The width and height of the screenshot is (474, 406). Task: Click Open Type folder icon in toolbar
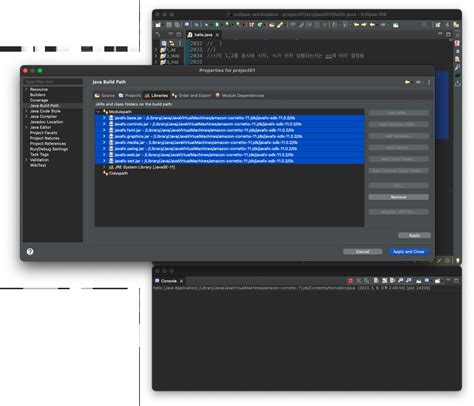click(x=272, y=25)
